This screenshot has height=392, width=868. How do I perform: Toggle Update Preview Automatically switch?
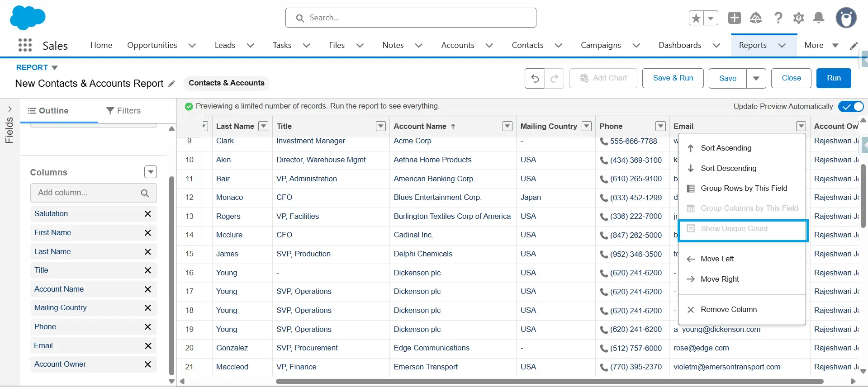(x=851, y=107)
